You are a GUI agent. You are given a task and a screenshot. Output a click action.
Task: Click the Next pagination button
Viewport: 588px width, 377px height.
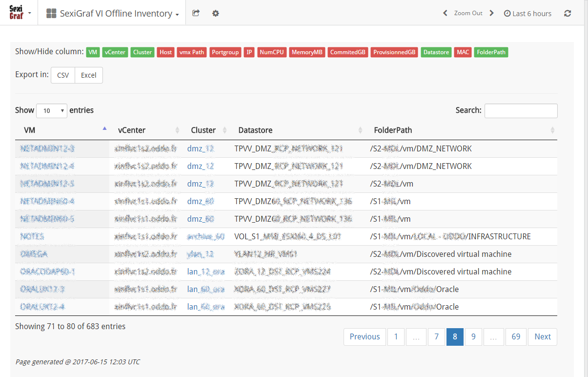[x=542, y=336]
